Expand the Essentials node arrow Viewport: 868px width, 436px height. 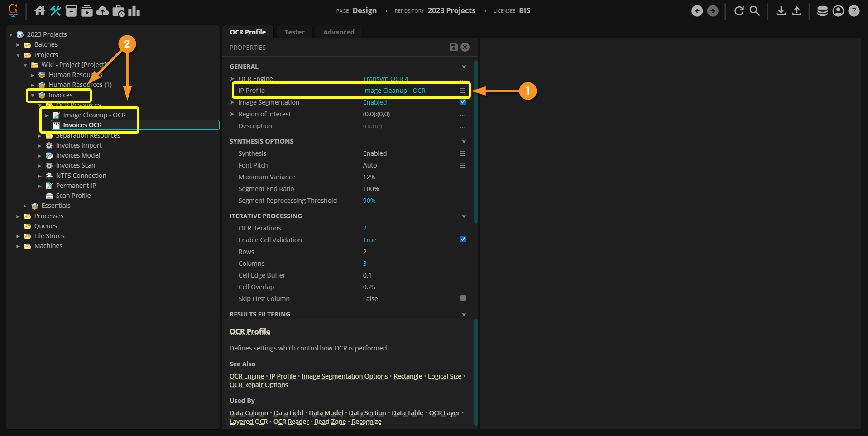tap(25, 206)
